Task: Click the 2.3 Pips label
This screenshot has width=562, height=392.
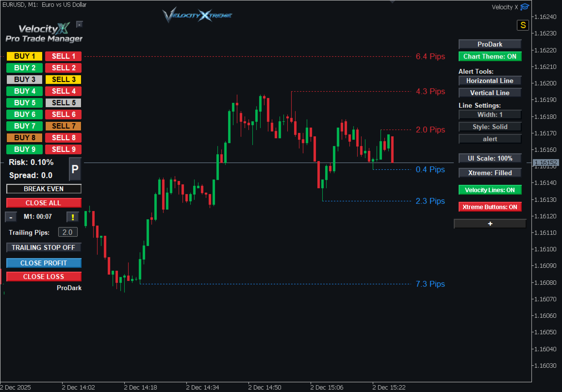Action: (x=430, y=201)
